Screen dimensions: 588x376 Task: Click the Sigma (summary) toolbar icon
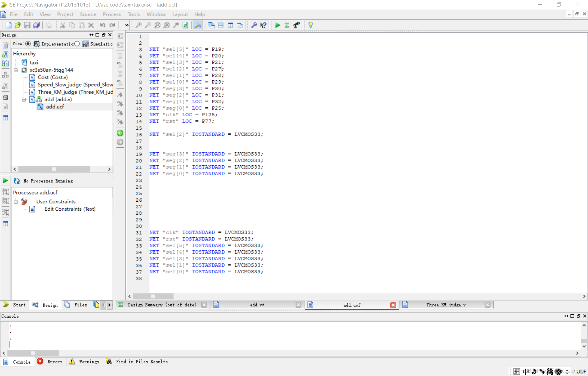coord(287,25)
